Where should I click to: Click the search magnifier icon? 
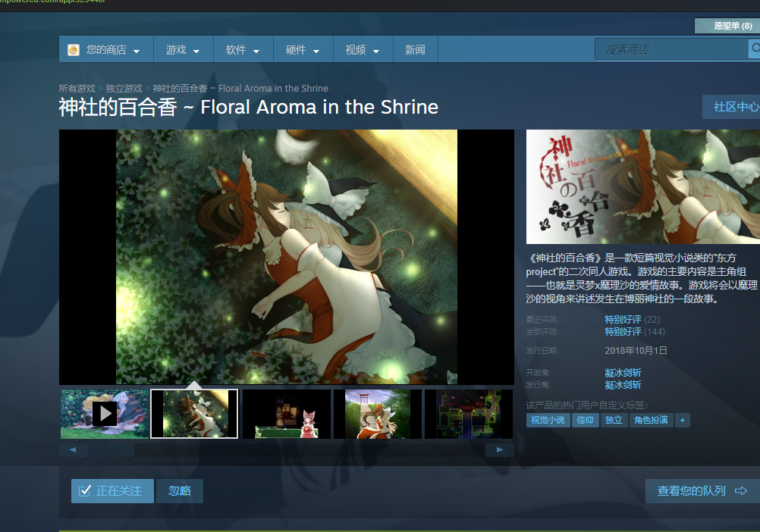(755, 49)
